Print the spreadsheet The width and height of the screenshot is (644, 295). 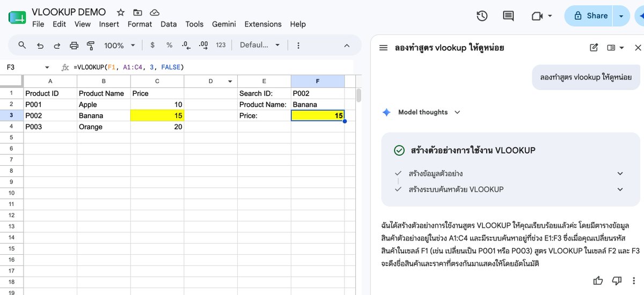(x=74, y=46)
